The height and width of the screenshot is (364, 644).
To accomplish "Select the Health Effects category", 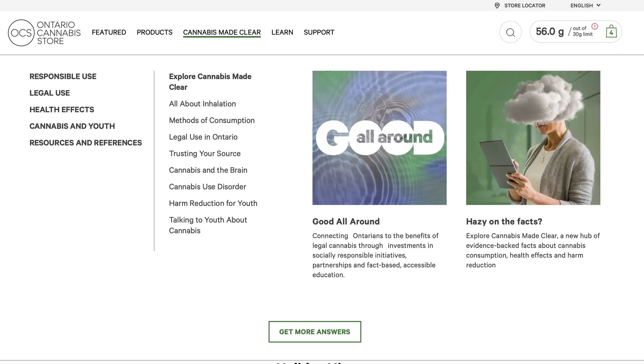I will [62, 110].
